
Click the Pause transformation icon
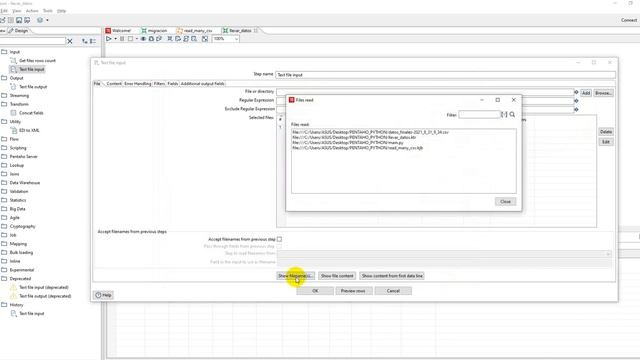[x=122, y=39]
